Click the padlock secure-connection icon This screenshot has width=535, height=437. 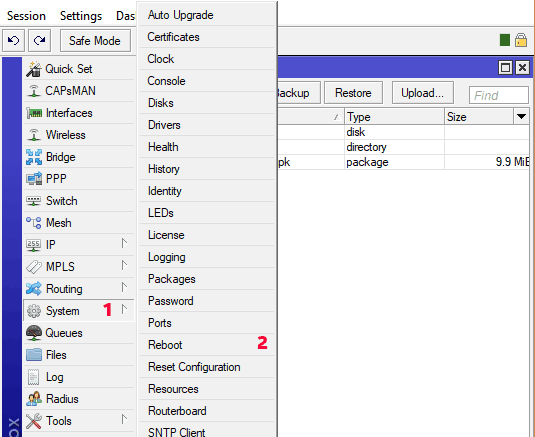521,40
